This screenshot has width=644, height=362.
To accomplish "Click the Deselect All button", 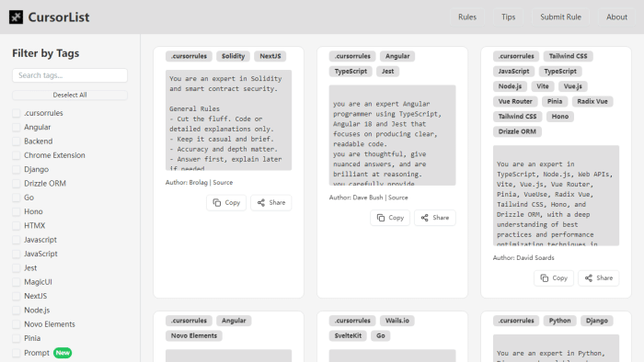I will tap(70, 96).
